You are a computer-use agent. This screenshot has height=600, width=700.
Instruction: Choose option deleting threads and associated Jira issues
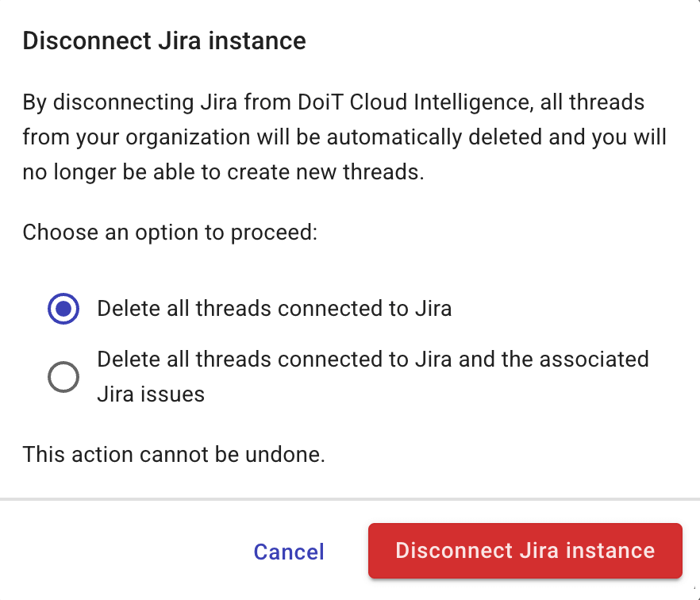click(63, 378)
